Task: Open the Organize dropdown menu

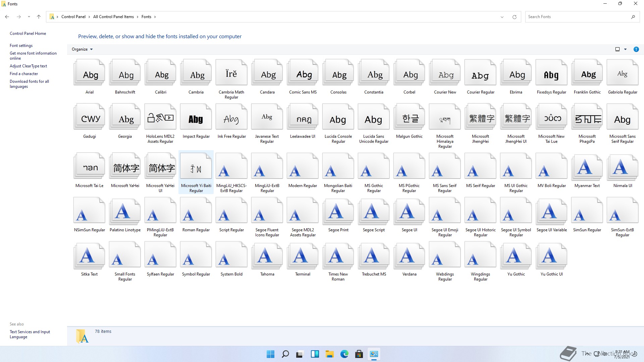Action: (82, 49)
